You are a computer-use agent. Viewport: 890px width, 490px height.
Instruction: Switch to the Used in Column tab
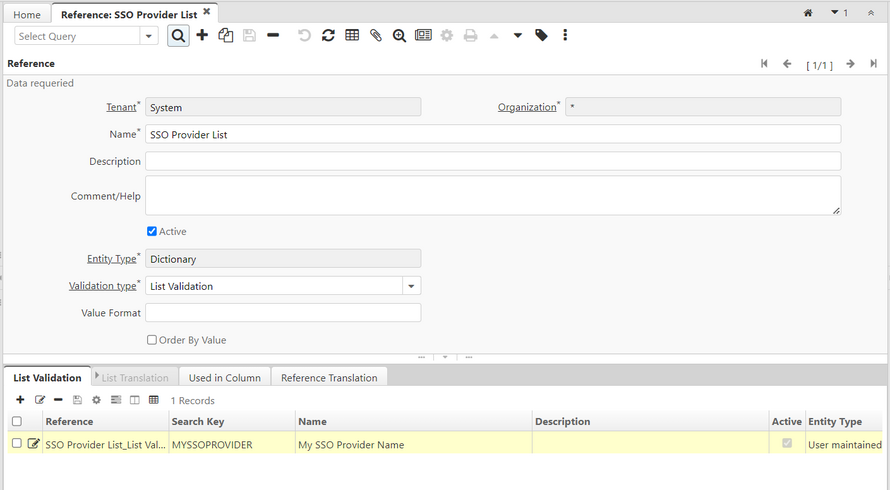click(x=224, y=378)
